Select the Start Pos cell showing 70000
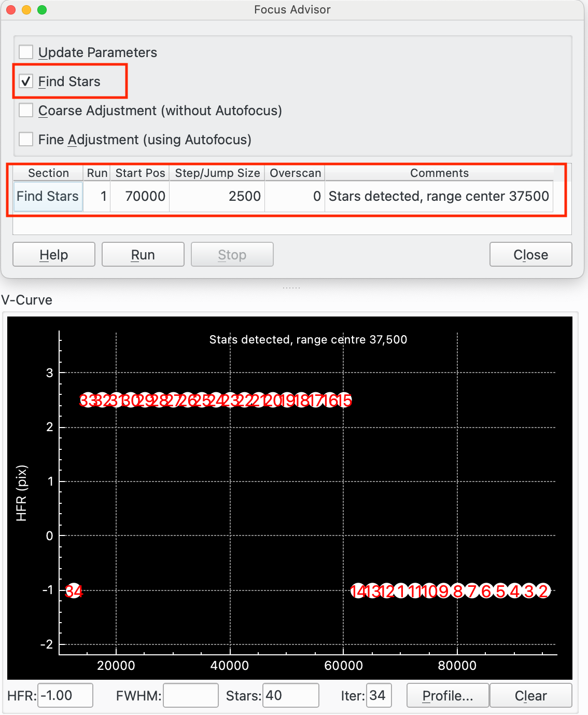 (140, 197)
